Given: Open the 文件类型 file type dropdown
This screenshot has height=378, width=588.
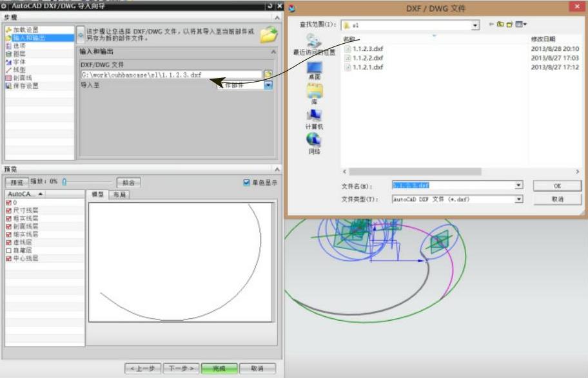Looking at the screenshot, I should tap(518, 199).
